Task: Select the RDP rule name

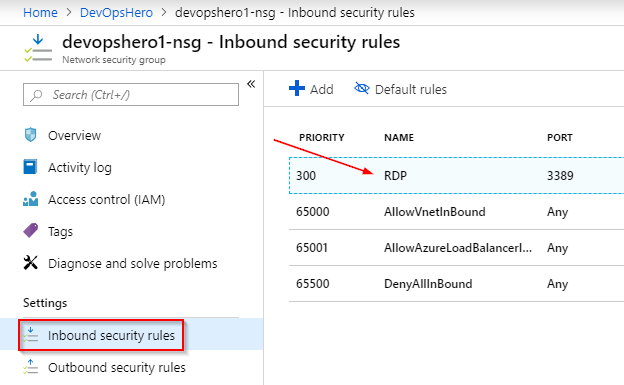Action: pos(395,176)
